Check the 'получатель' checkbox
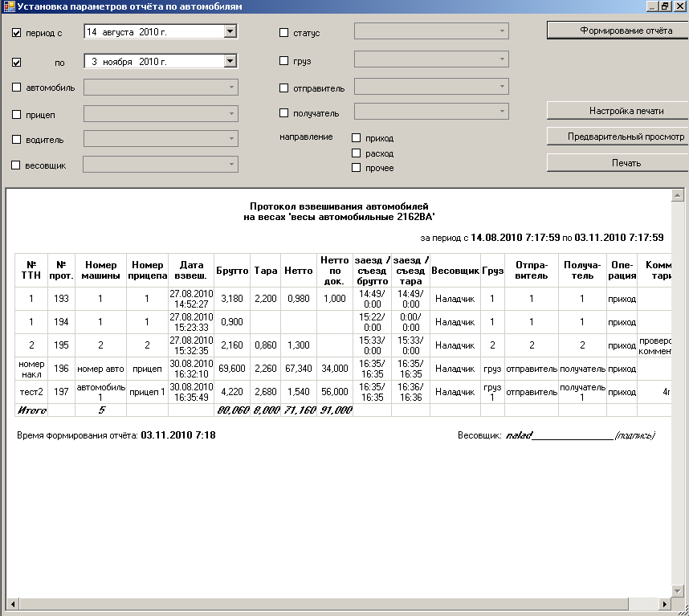This screenshot has height=616, width=689. click(283, 113)
